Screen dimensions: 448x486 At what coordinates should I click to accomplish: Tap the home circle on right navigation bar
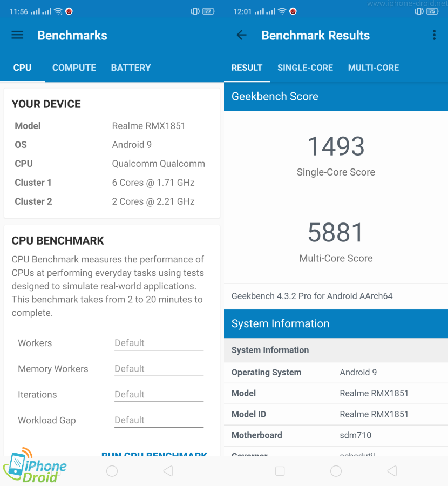coord(336,471)
